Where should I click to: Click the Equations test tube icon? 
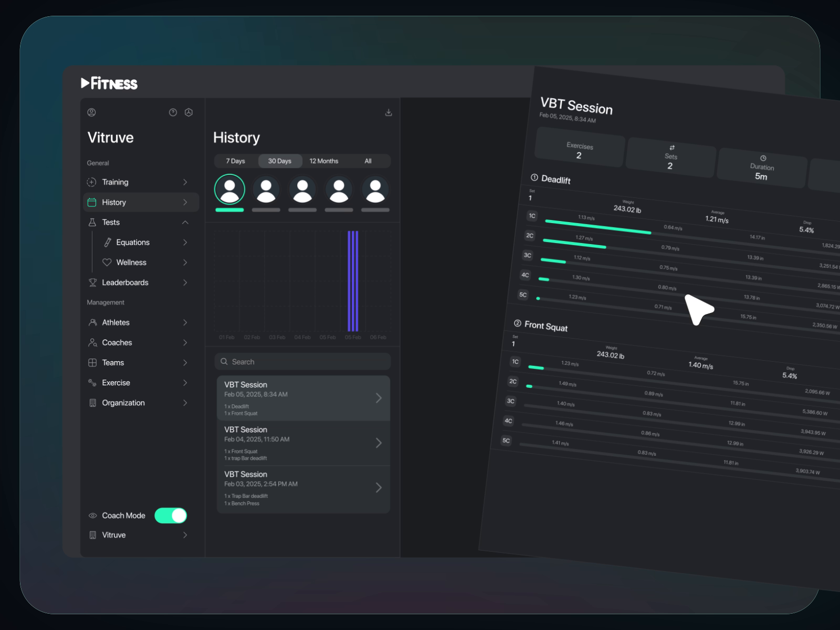point(107,242)
